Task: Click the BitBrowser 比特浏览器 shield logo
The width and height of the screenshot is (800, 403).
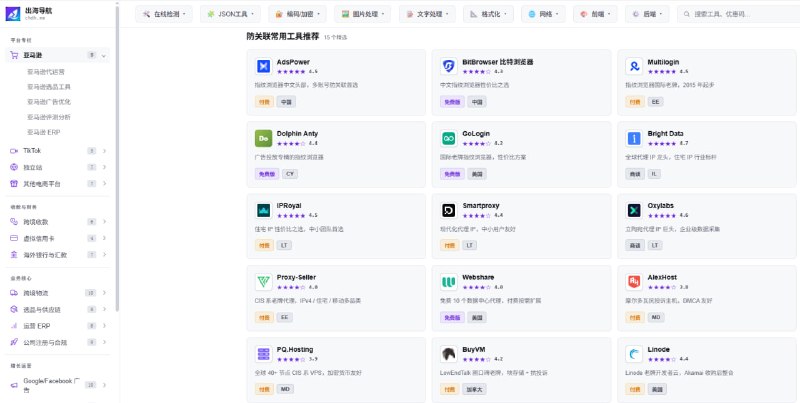Action: [x=449, y=66]
